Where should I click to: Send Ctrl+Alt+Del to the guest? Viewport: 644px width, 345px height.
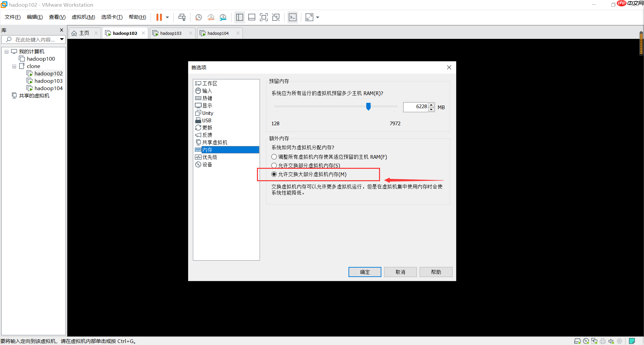(182, 17)
